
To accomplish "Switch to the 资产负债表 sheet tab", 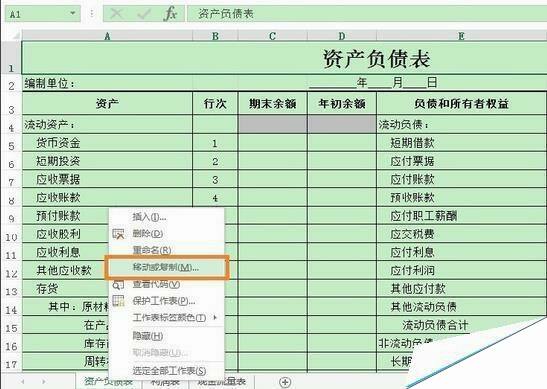I will click(x=108, y=382).
